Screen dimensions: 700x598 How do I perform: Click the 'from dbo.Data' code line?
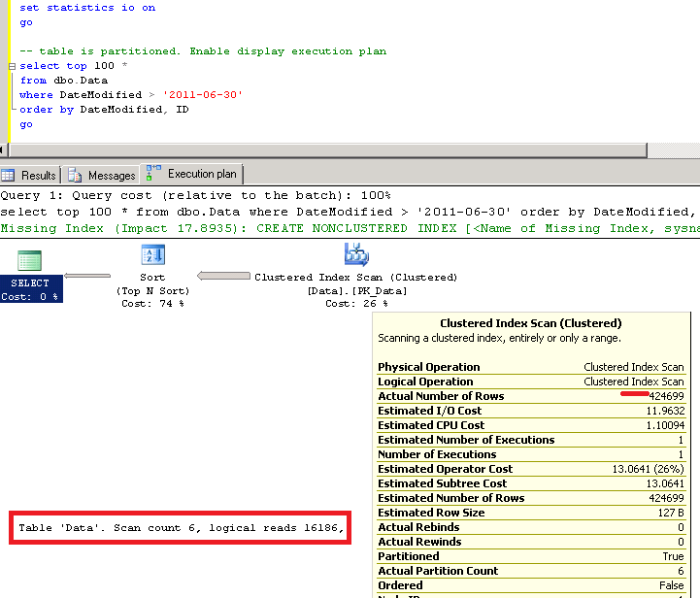coord(64,81)
